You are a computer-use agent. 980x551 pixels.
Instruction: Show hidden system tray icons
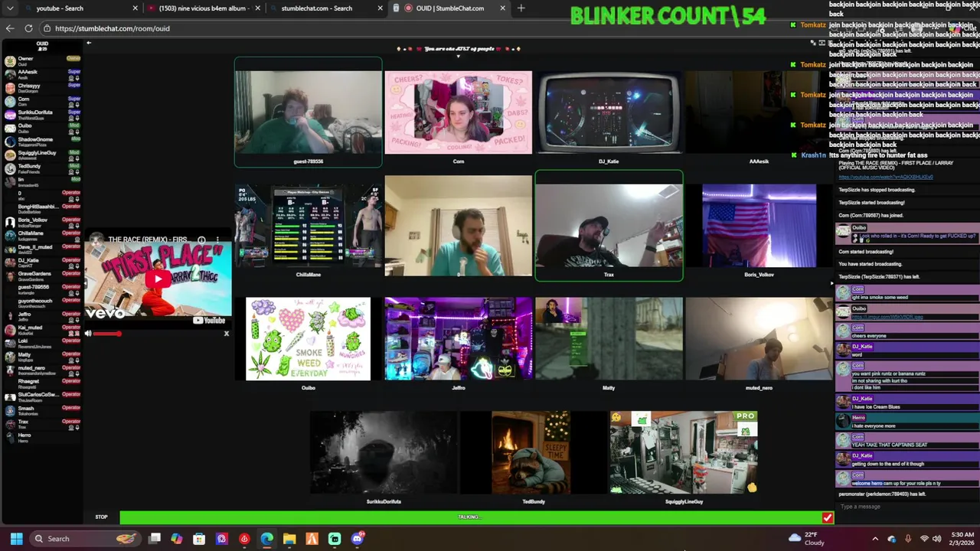click(875, 539)
